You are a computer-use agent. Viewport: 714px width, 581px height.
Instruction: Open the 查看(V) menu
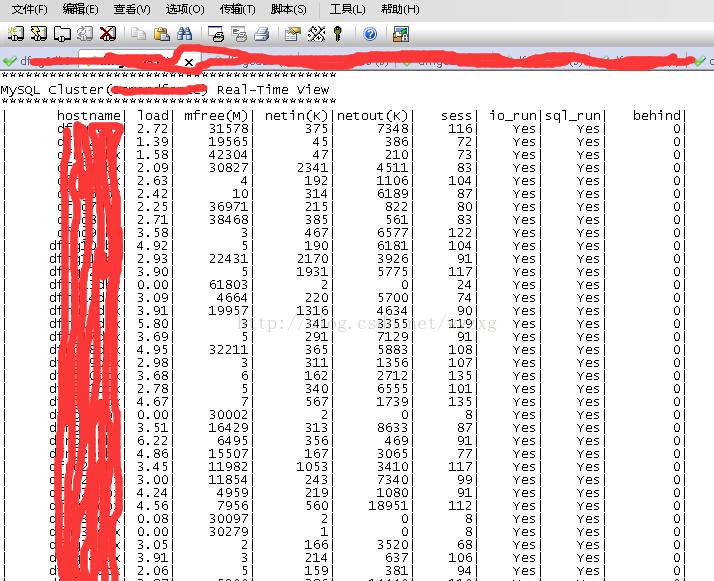[x=132, y=9]
